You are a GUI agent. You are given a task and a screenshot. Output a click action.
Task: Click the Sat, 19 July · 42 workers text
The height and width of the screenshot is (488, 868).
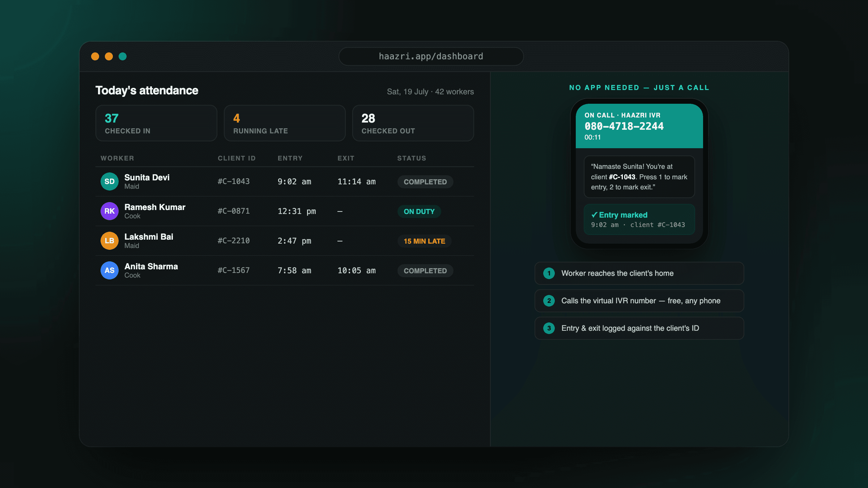430,92
